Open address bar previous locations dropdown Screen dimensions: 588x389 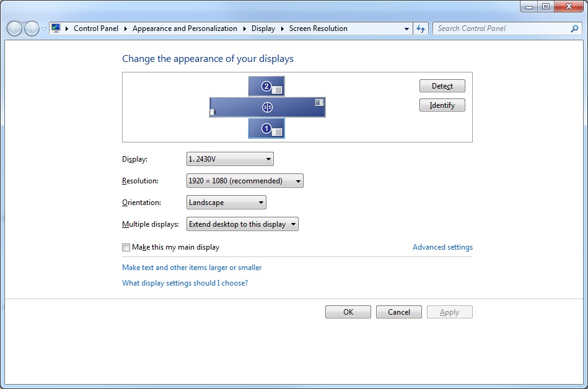[406, 29]
